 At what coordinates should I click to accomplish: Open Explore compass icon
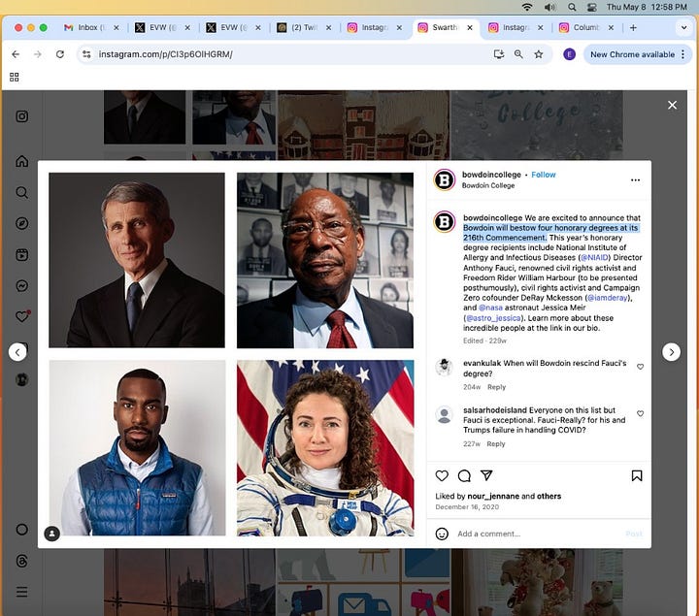(x=21, y=223)
